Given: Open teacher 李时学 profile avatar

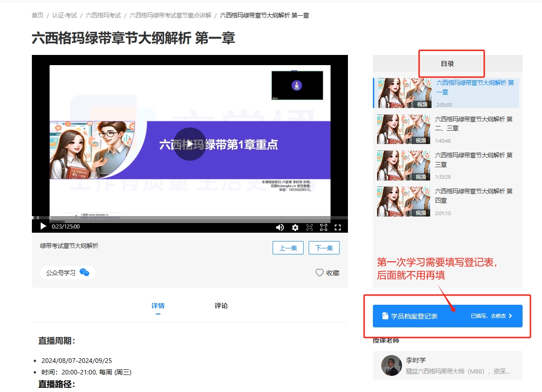Looking at the screenshot, I should [391, 365].
